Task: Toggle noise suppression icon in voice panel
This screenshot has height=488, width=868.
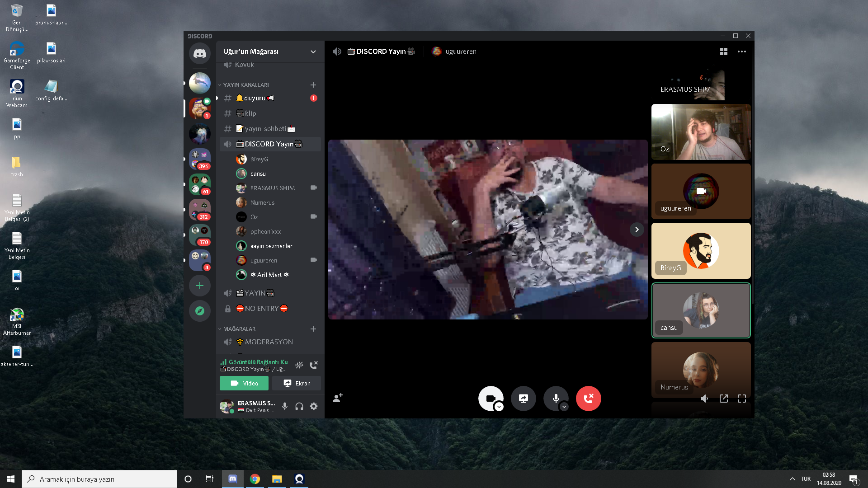Action: [299, 365]
